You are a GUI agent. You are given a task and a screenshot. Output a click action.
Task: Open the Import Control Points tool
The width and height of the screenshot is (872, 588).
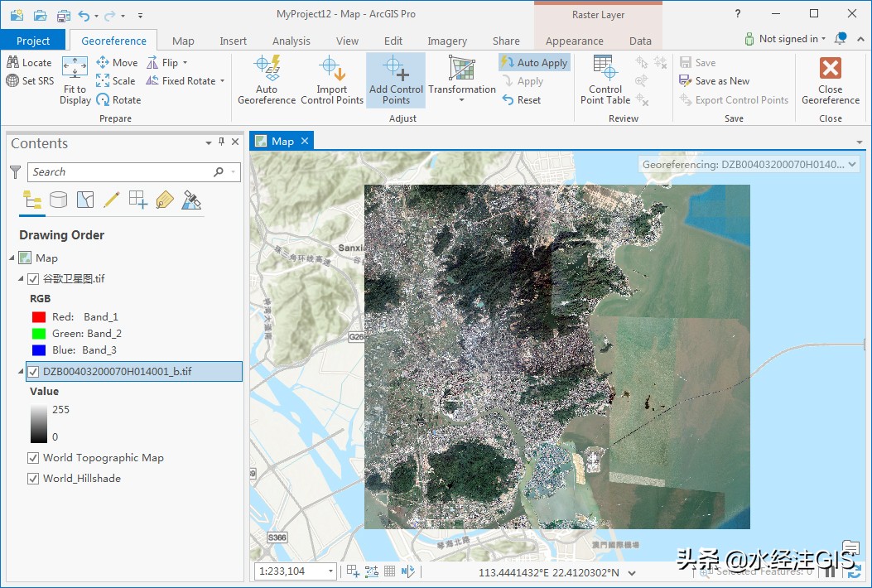pyautogui.click(x=332, y=80)
